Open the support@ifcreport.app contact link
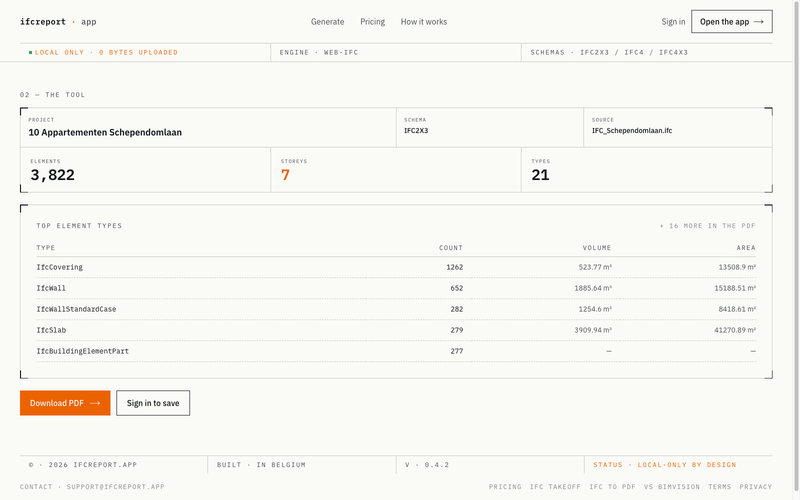This screenshot has width=800, height=500. pyautogui.click(x=115, y=487)
